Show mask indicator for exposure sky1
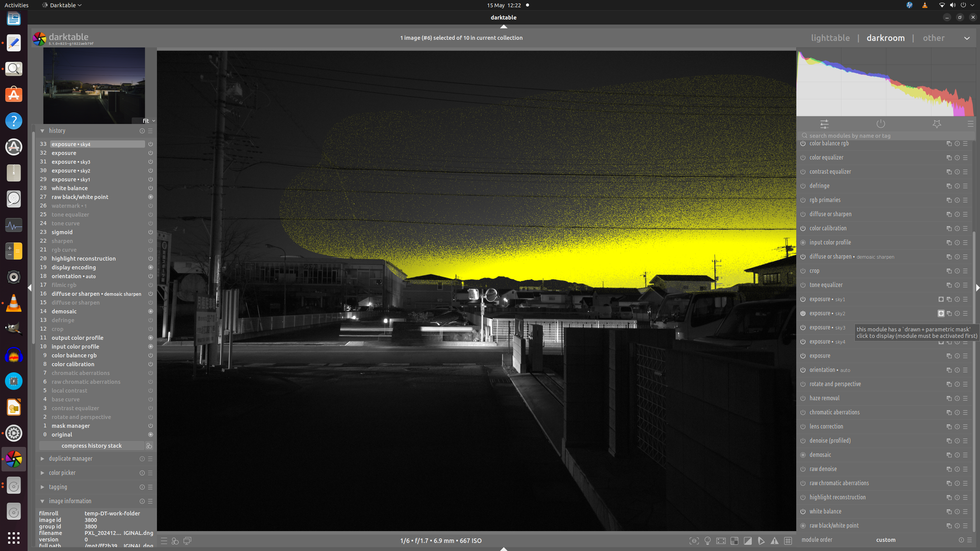Viewport: 980px width, 551px height. coord(941,299)
